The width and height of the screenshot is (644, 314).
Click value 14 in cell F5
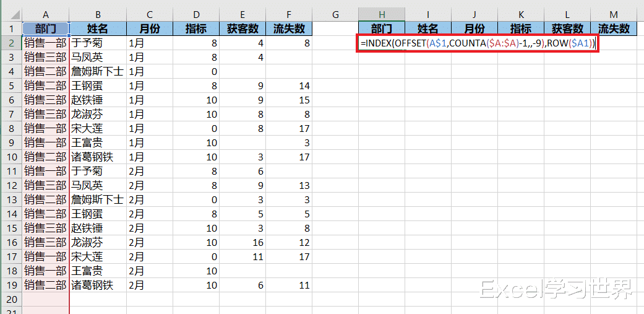coord(304,86)
